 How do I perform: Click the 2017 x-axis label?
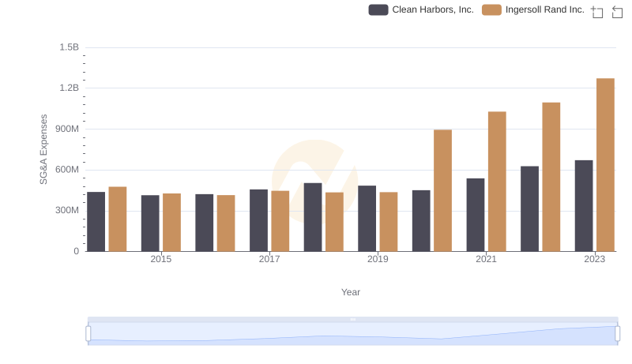269,259
